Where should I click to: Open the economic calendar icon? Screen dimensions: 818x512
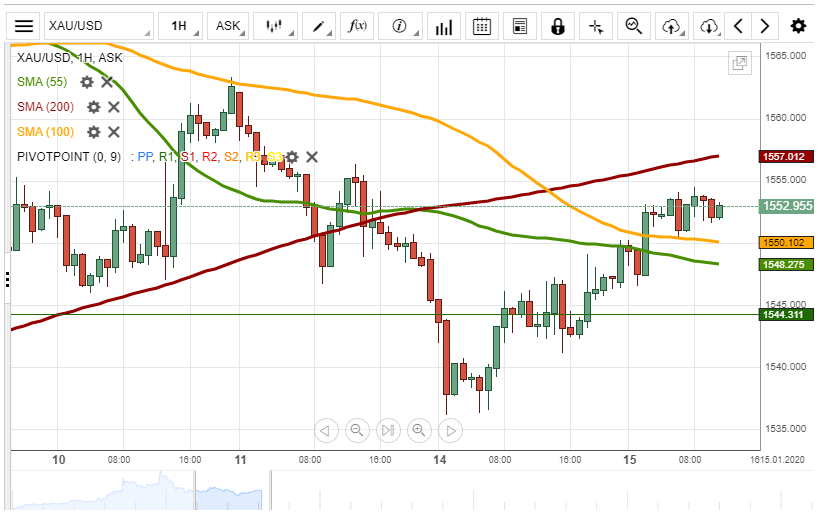click(x=482, y=26)
